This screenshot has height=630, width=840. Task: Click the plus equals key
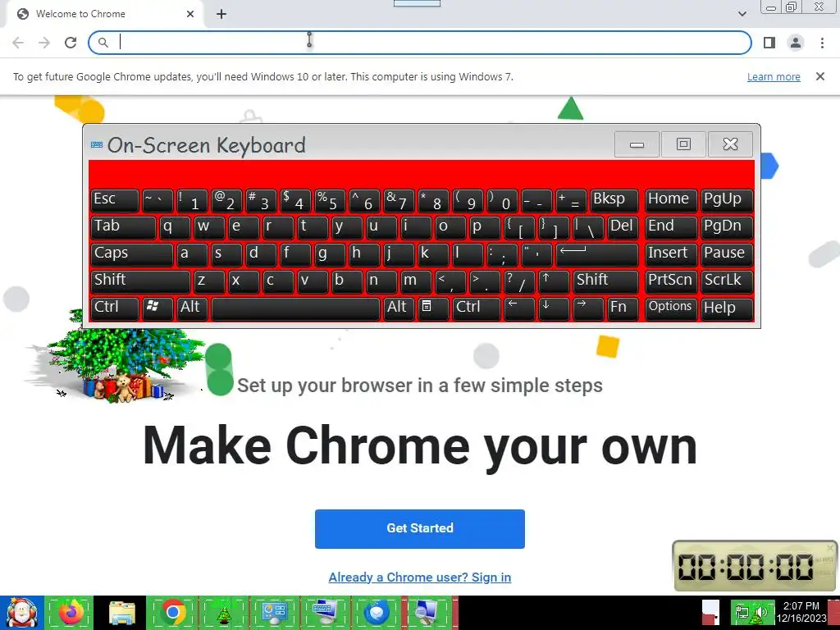click(x=571, y=200)
